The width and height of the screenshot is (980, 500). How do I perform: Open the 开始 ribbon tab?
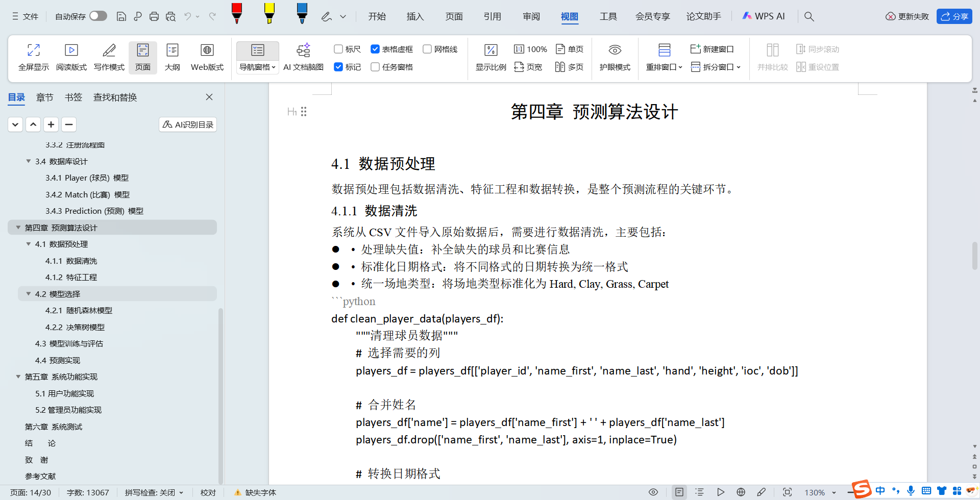pos(377,16)
